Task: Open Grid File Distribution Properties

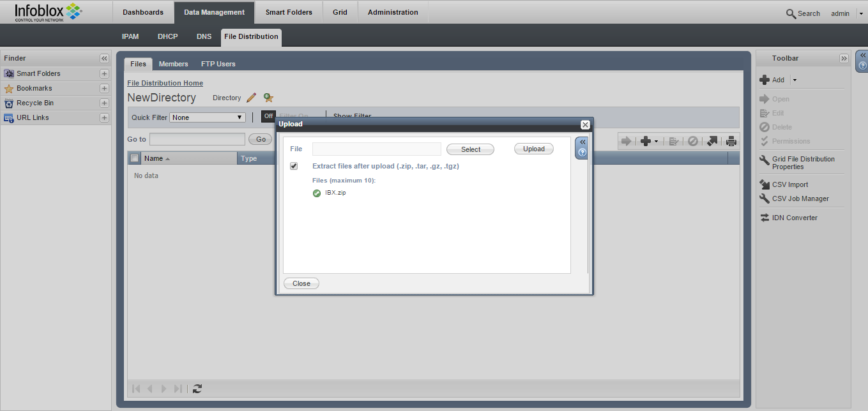Action: coord(803,163)
